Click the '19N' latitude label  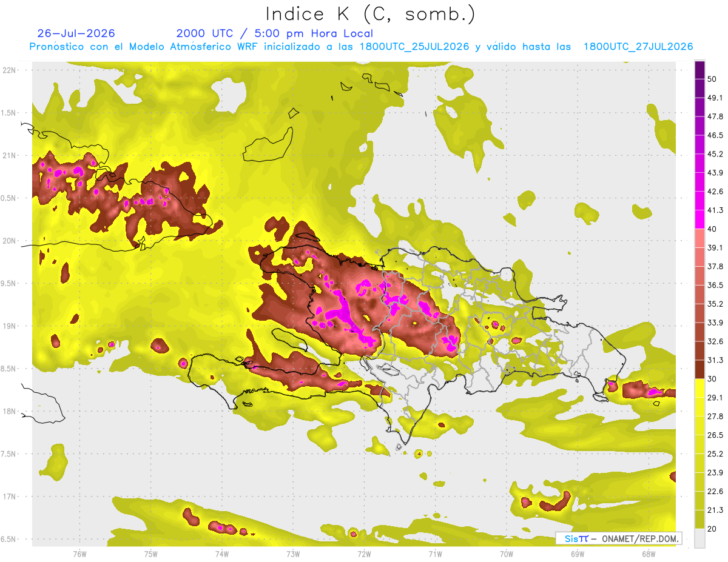9,326
